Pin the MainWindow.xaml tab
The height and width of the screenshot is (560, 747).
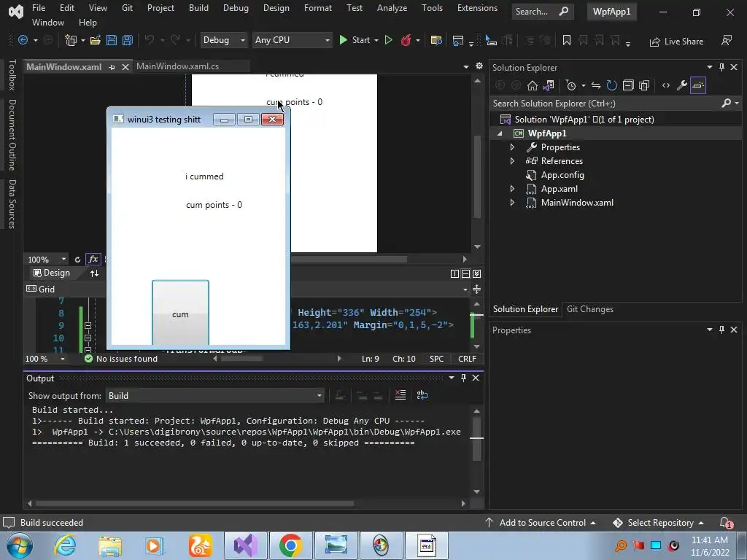pos(112,67)
